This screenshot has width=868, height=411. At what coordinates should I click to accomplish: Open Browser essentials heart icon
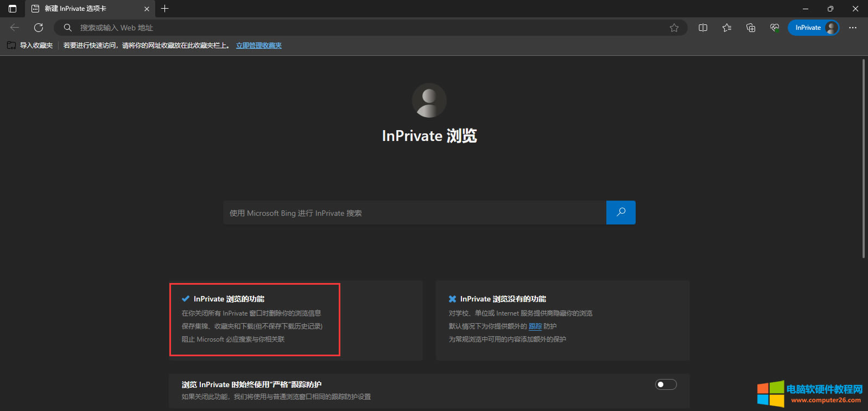coord(775,28)
